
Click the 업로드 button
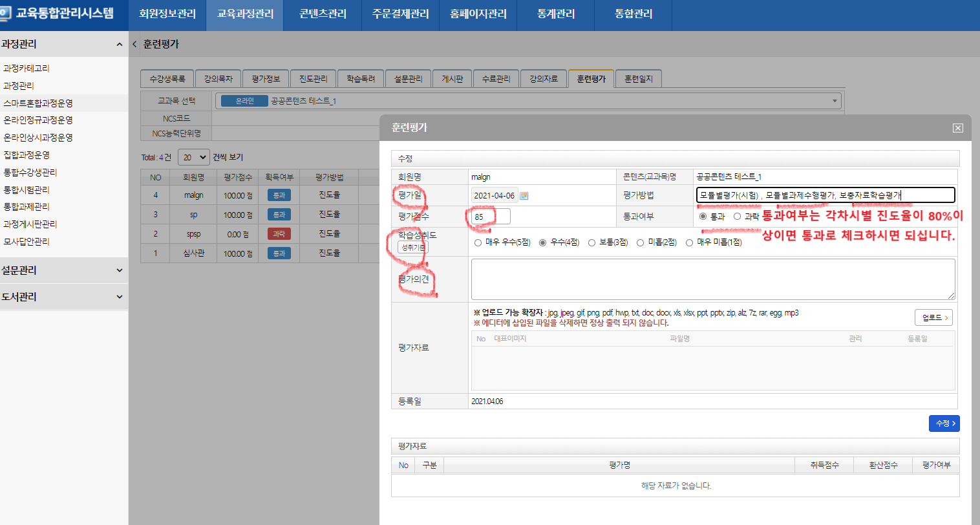(933, 317)
